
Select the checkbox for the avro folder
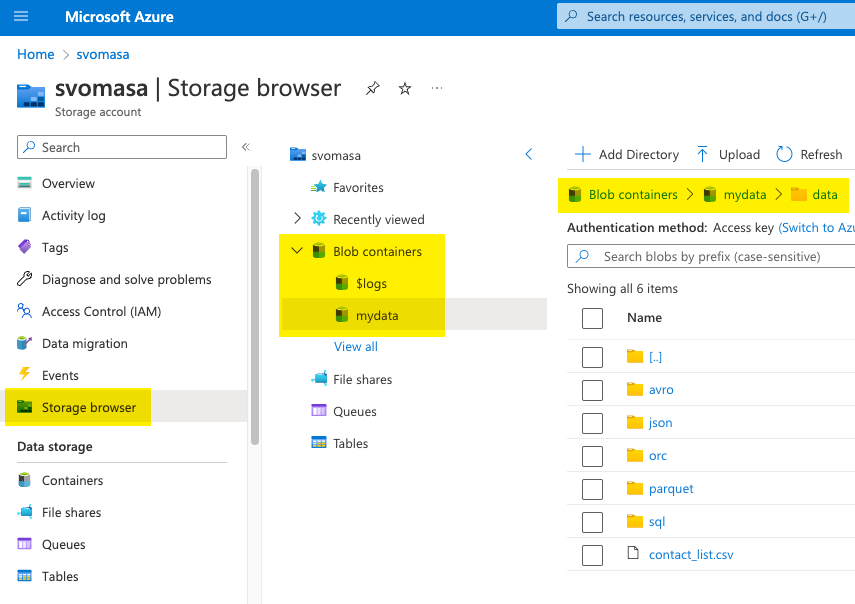tap(592, 390)
